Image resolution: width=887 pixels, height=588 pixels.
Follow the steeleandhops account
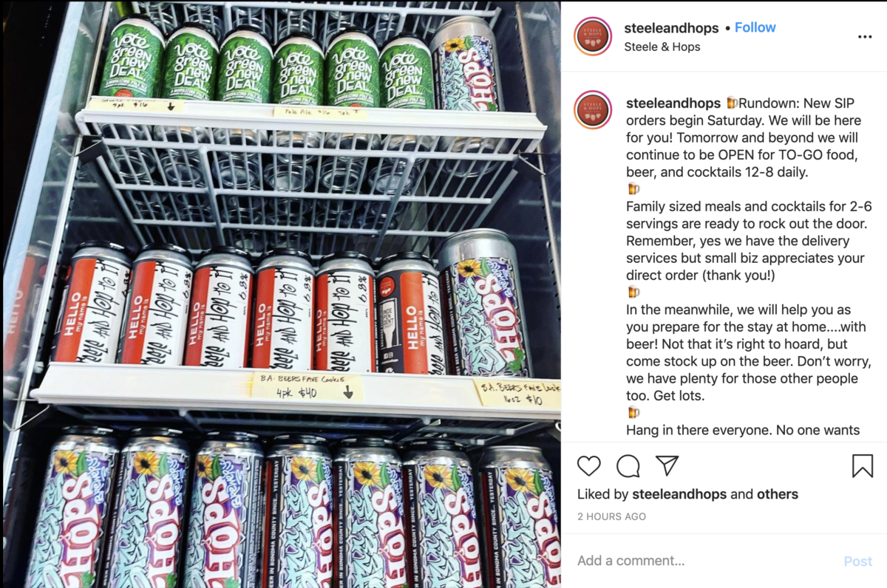pos(755,27)
